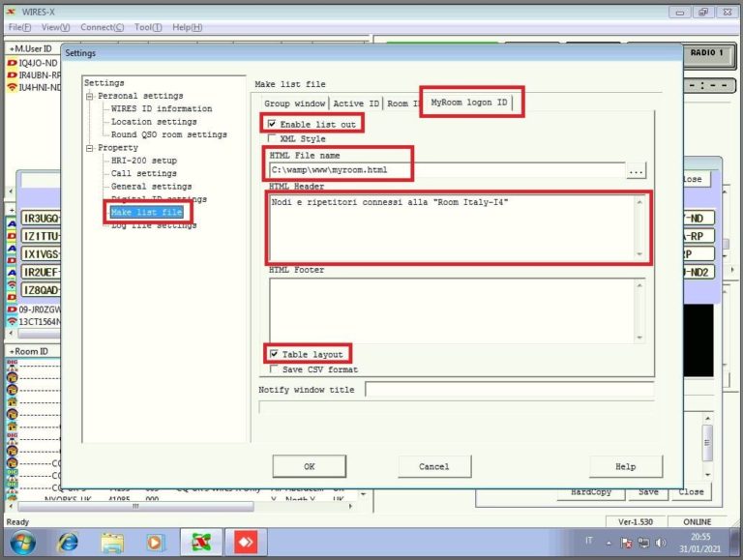Show hidden tray icons arrow

[609, 544]
